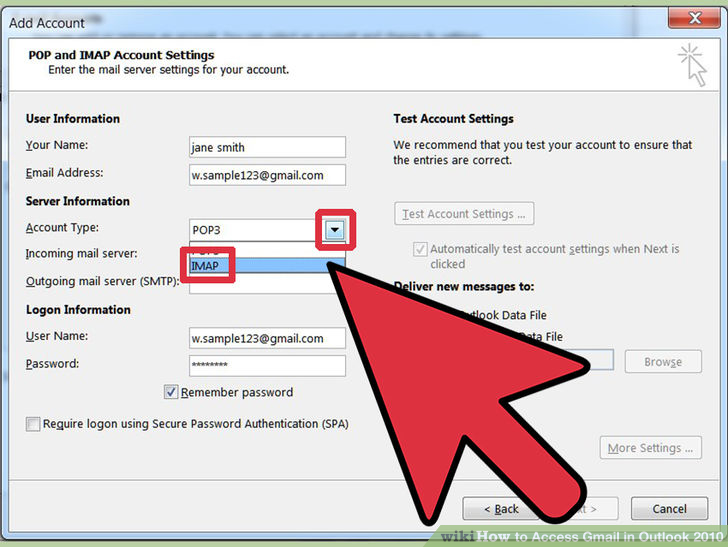Click the User Name input field
This screenshot has width=728, height=547.
tap(267, 338)
